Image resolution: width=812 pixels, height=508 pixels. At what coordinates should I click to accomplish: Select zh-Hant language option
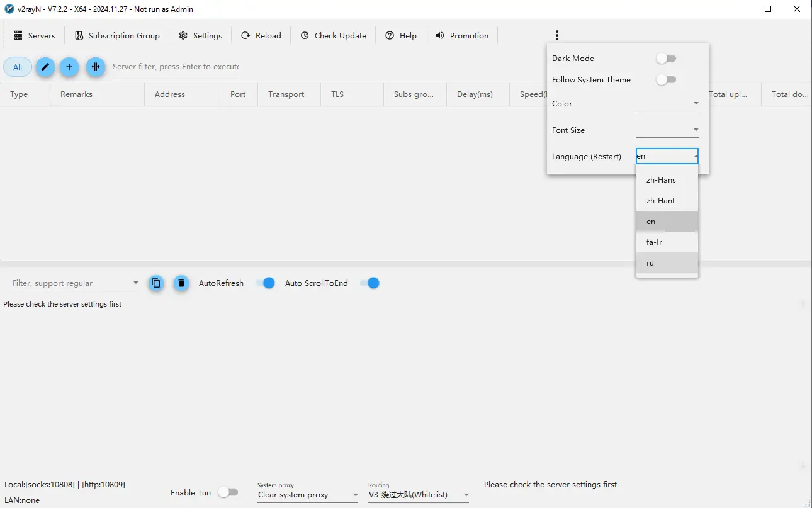(667, 201)
